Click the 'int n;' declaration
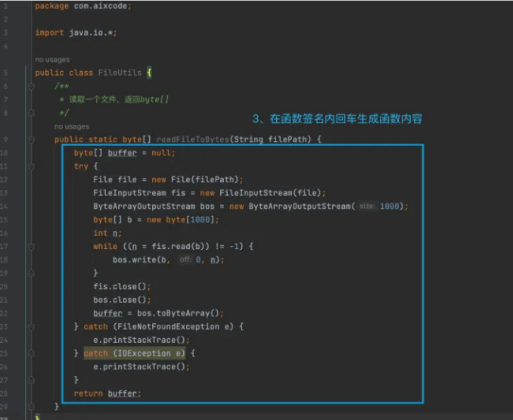513x420 pixels. (x=107, y=233)
